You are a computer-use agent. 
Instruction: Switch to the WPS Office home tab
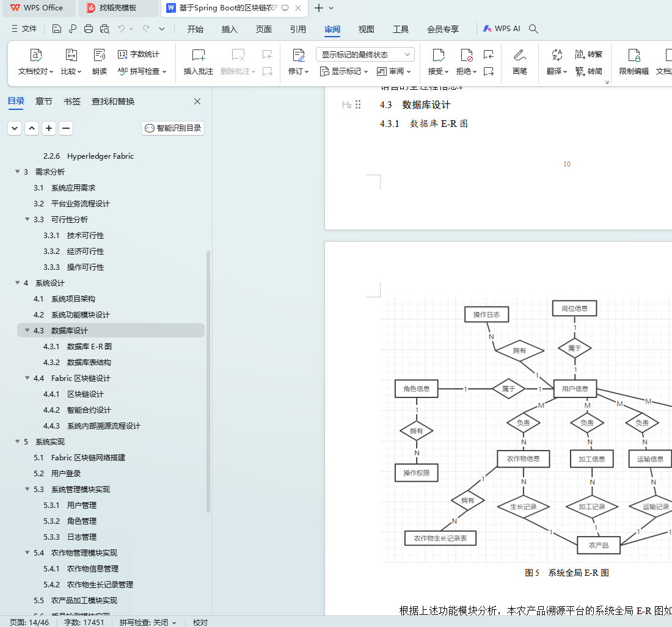coord(40,8)
